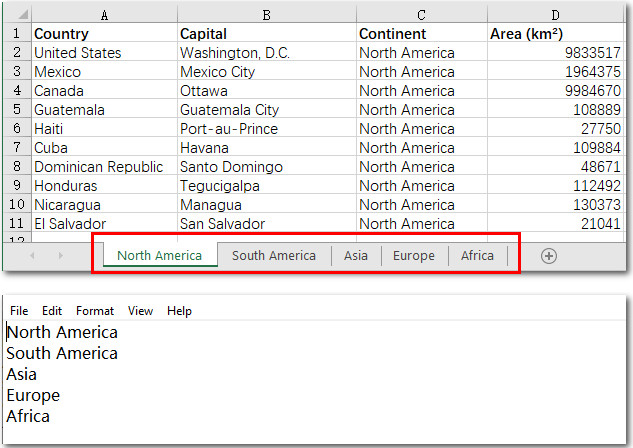Click the Notepad line Africa

point(28,416)
